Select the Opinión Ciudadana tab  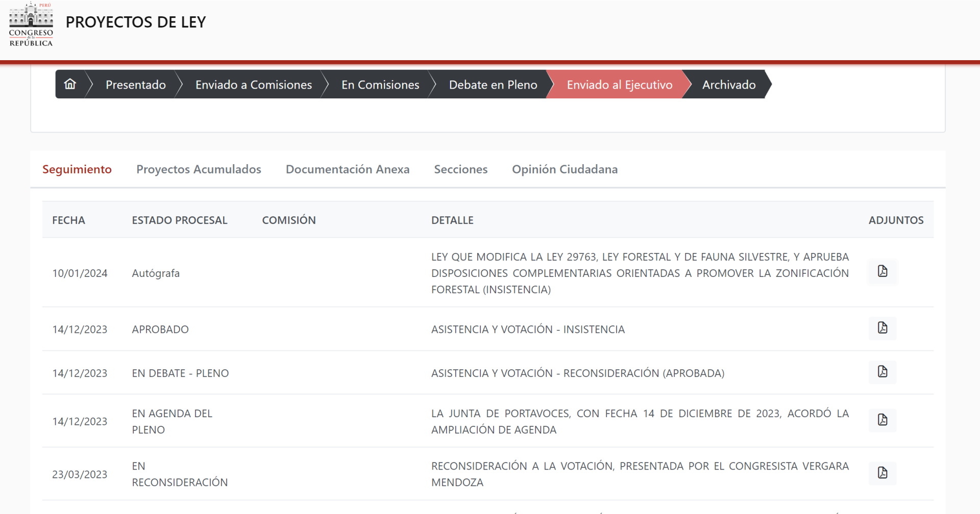tap(565, 169)
